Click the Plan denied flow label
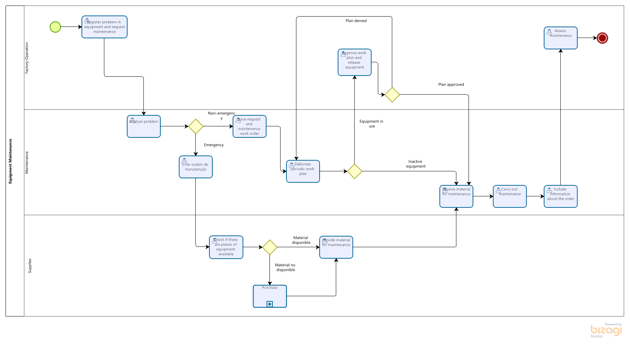 tap(356, 21)
